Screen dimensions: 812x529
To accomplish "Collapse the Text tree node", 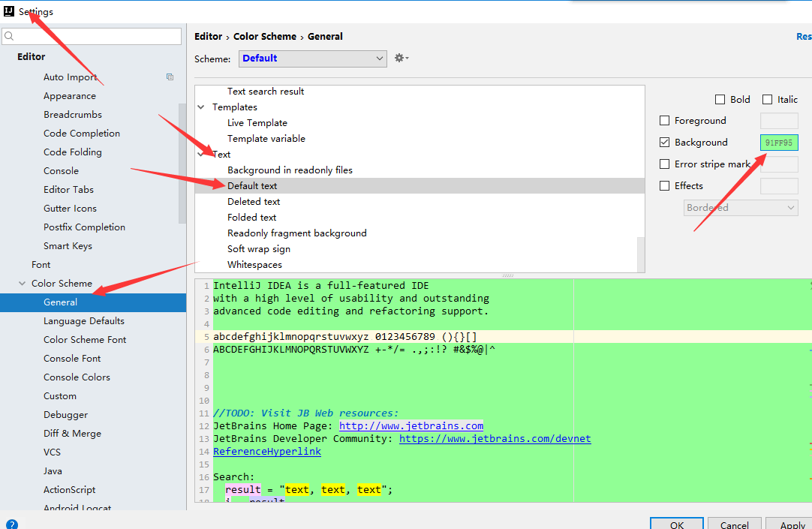I will 201,155.
